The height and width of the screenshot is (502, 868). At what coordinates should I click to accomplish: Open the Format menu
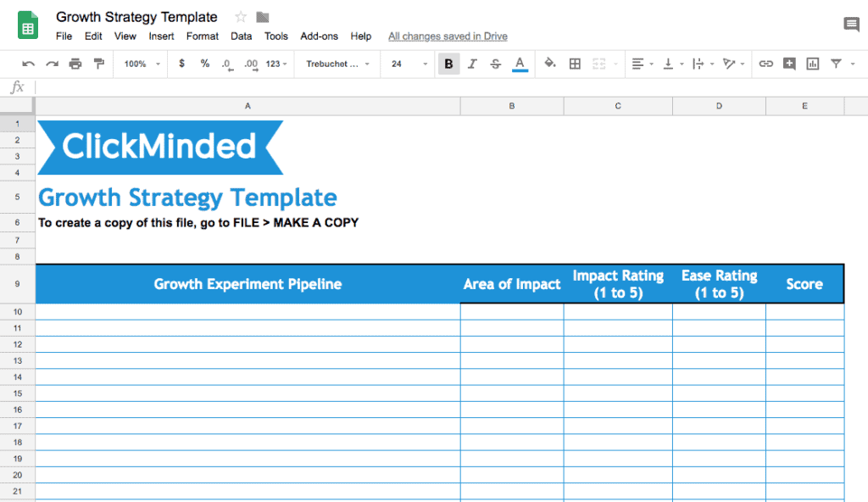click(x=202, y=36)
